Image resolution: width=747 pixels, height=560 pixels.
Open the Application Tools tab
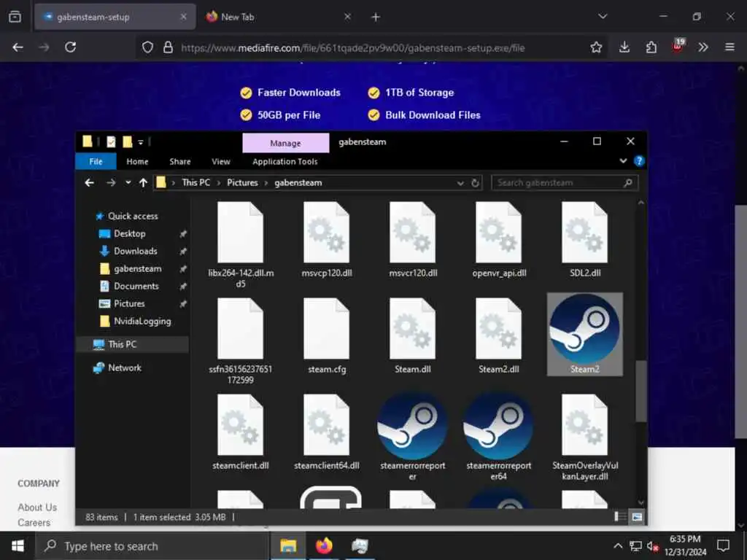(x=285, y=161)
